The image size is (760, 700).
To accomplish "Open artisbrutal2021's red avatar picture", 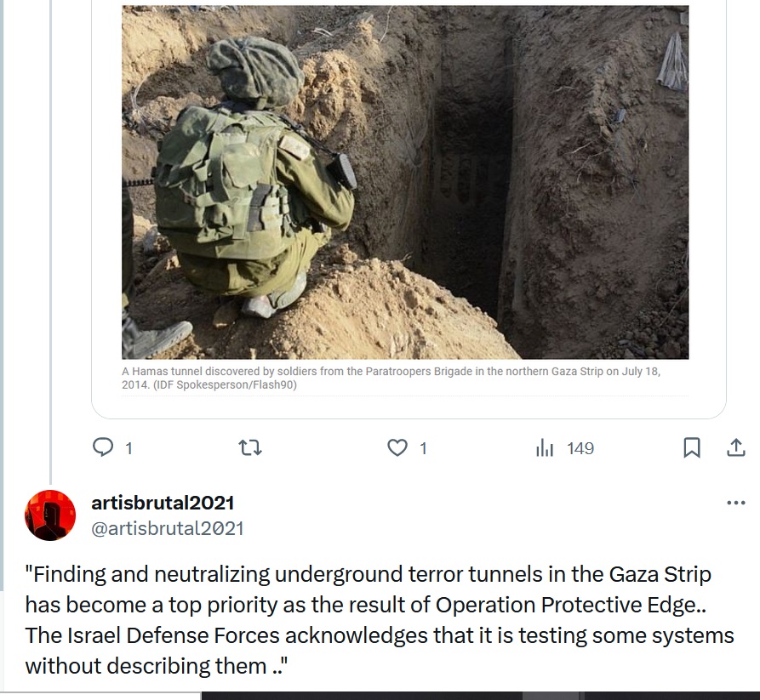I will click(50, 515).
